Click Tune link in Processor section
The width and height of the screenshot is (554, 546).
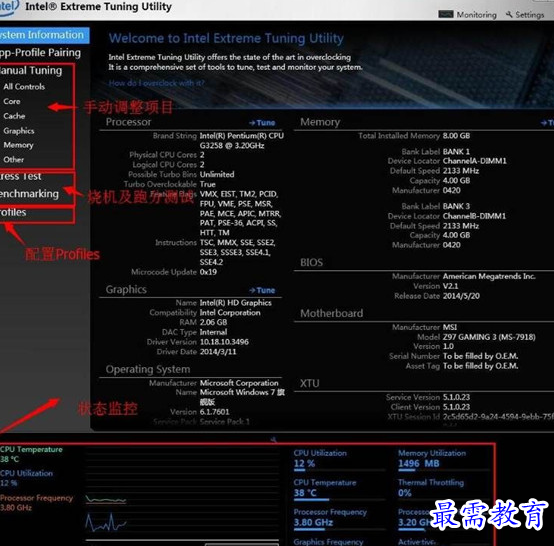pos(262,123)
